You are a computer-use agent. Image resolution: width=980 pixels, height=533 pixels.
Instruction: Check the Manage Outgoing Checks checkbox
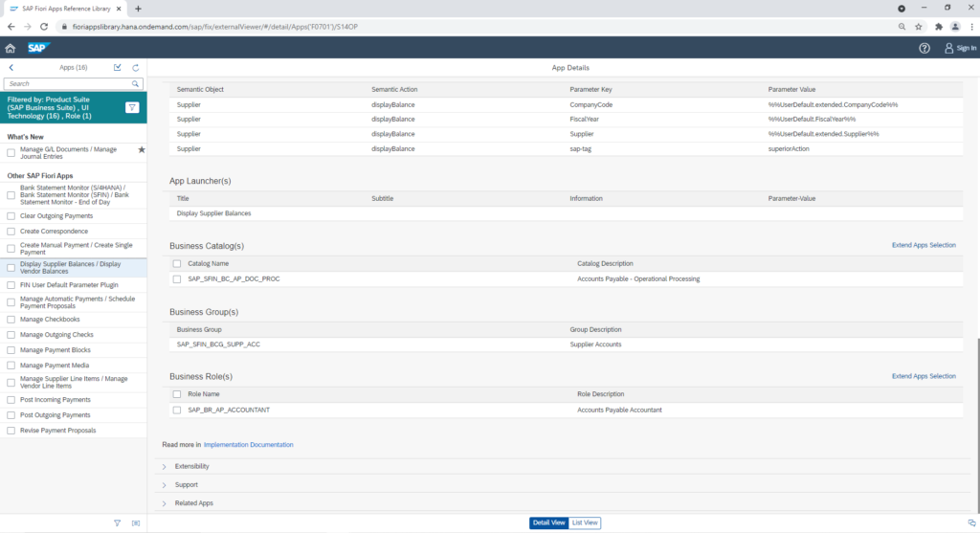pos(11,335)
